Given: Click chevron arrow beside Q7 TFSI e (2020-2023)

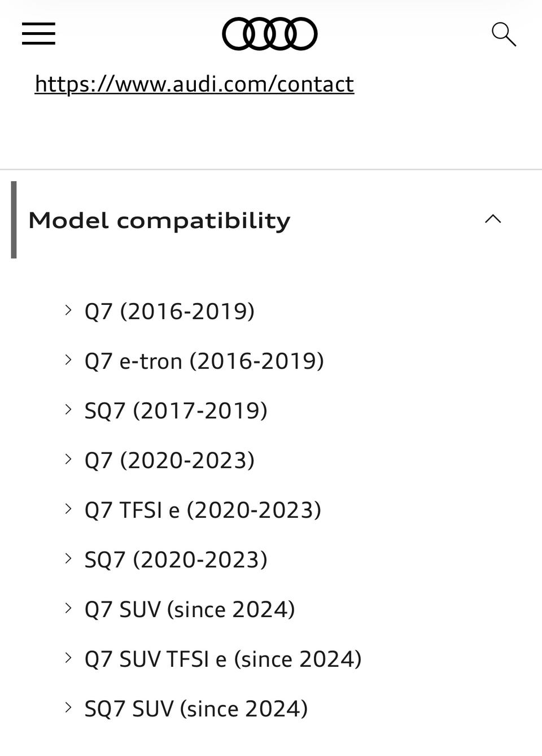Looking at the screenshot, I should (x=68, y=509).
